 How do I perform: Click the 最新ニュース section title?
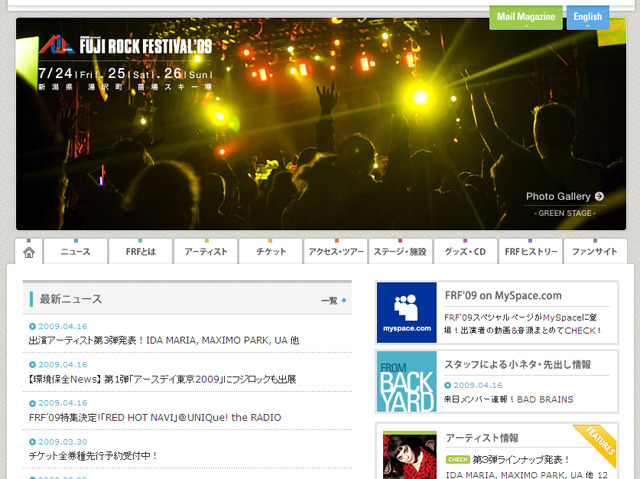pos(71,299)
